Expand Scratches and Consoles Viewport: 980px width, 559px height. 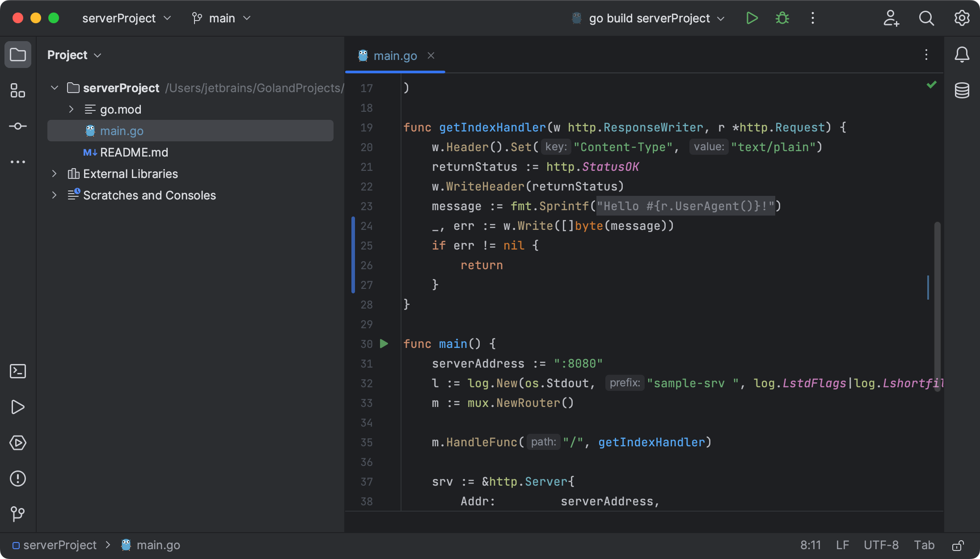pos(54,195)
